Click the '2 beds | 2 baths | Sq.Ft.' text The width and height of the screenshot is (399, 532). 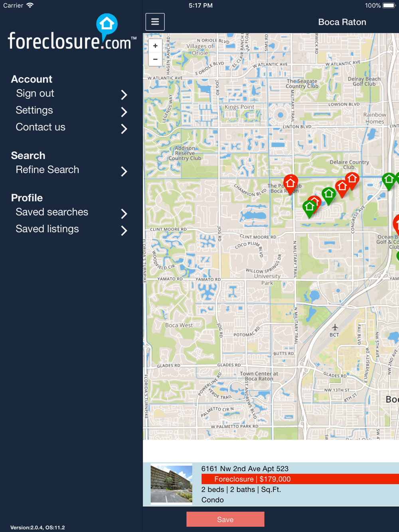241,489
